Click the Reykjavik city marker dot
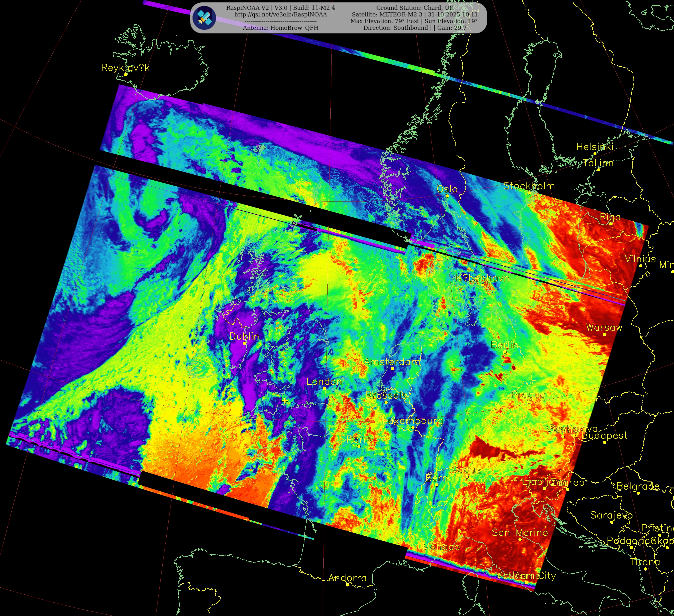The width and height of the screenshot is (674, 616). click(x=126, y=75)
